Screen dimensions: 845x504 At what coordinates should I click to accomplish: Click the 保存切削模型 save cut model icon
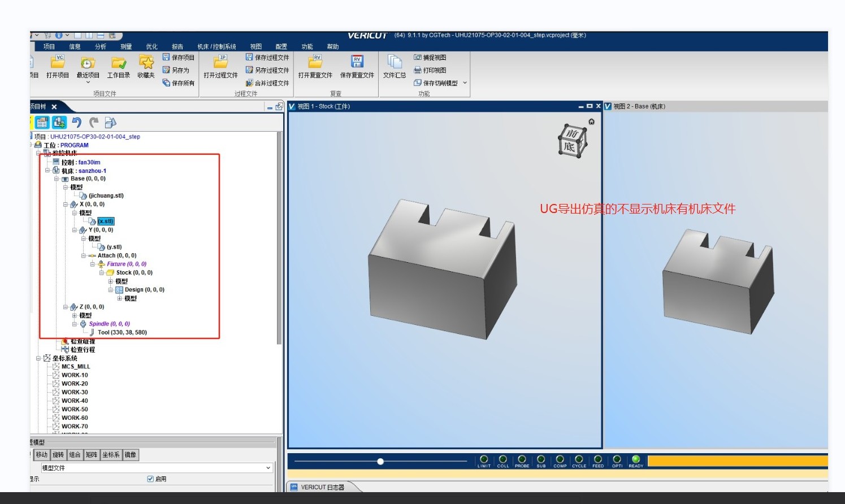click(418, 82)
